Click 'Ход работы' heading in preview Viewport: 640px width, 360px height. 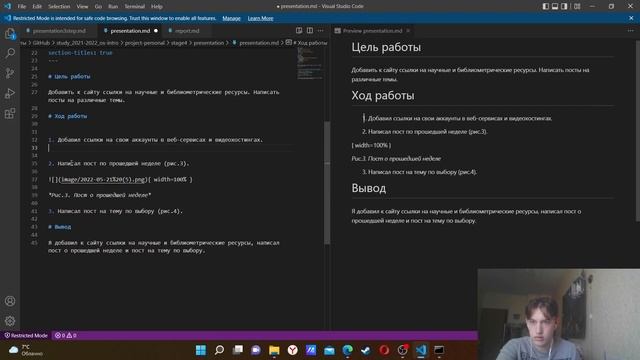[383, 96]
